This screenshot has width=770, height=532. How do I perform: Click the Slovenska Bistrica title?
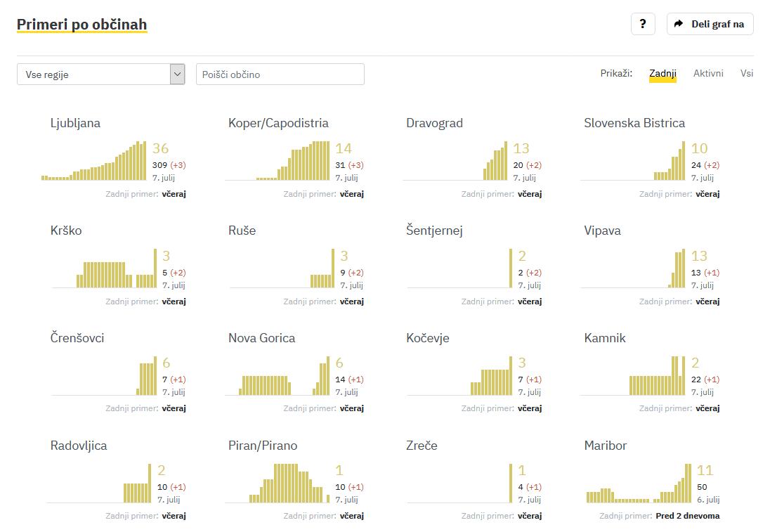[x=634, y=123]
